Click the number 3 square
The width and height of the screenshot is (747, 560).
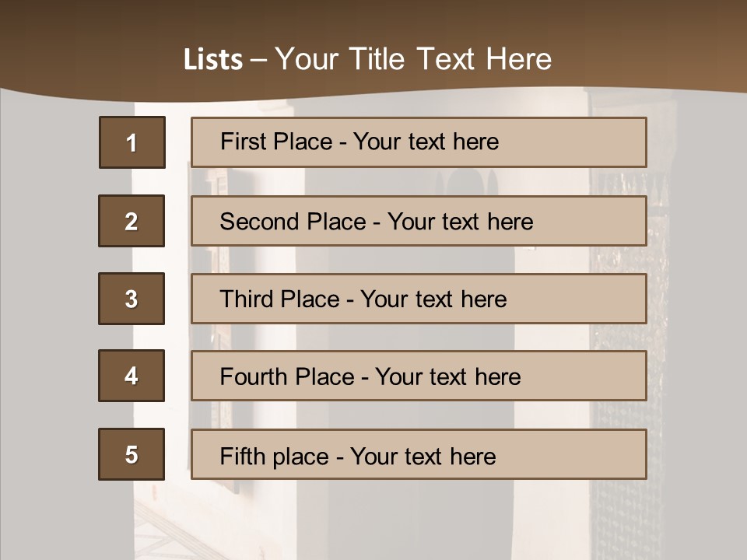coord(132,299)
